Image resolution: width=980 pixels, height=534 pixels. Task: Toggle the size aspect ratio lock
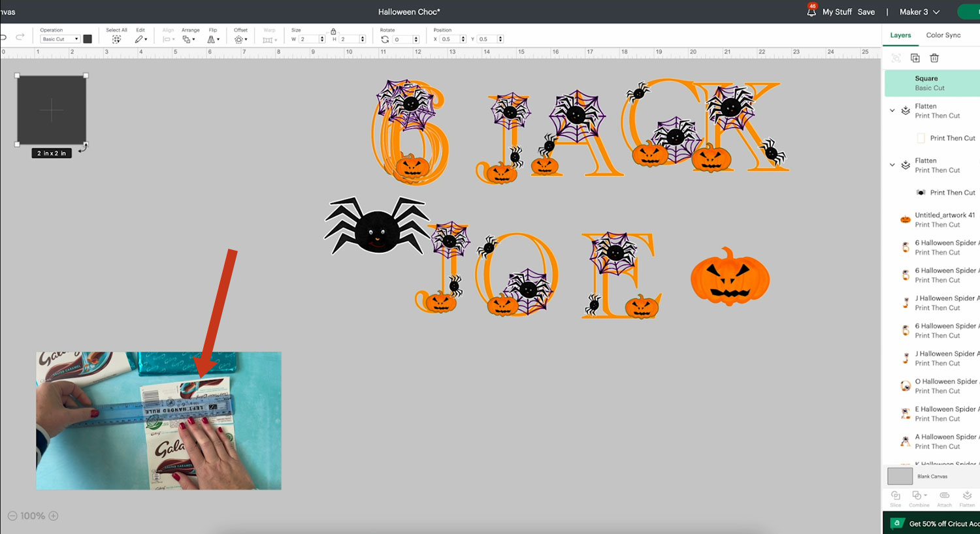click(333, 31)
